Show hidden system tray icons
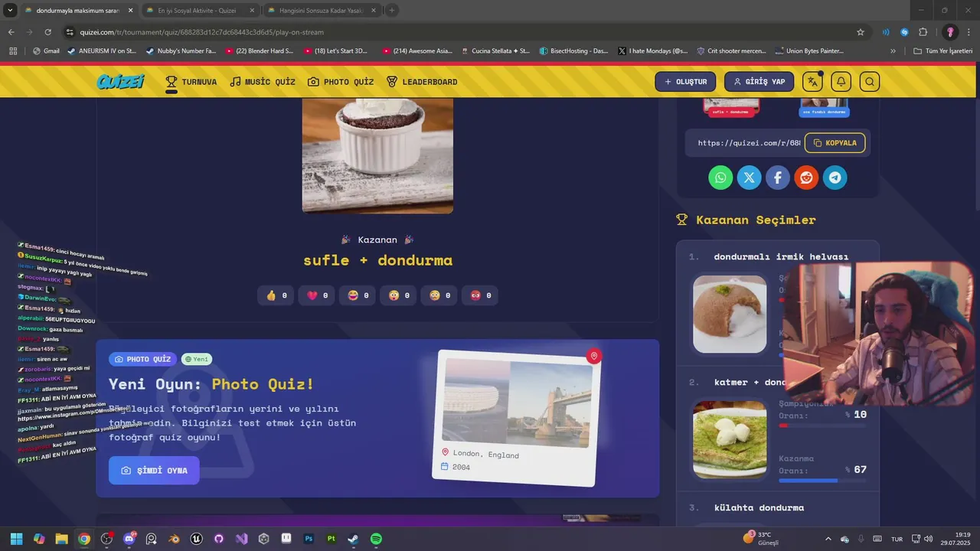 pyautogui.click(x=828, y=539)
